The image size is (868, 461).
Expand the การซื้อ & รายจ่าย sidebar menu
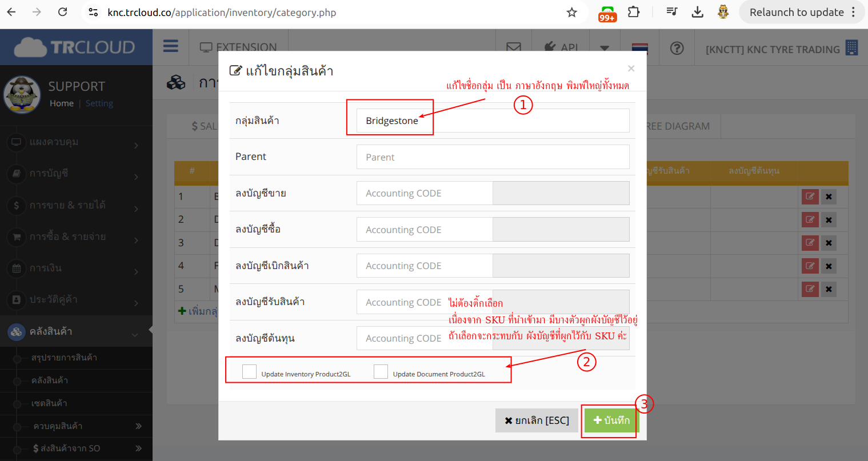(76, 236)
